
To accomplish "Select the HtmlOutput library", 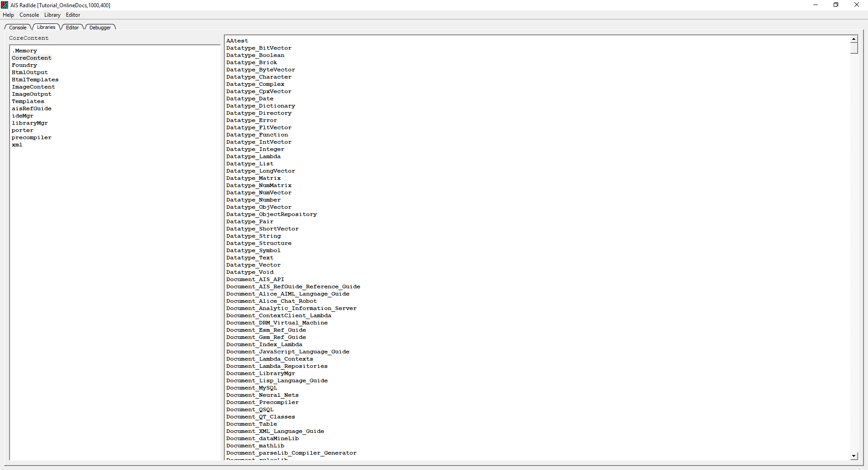I will click(30, 72).
